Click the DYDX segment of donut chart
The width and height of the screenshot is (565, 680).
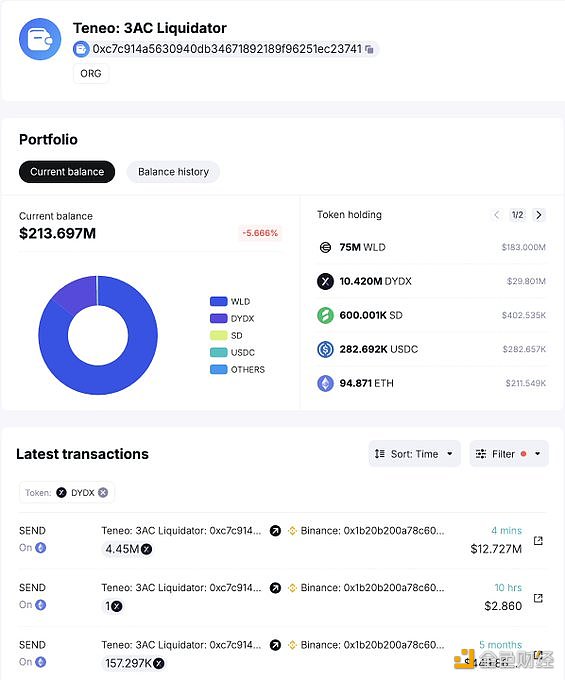point(77,293)
